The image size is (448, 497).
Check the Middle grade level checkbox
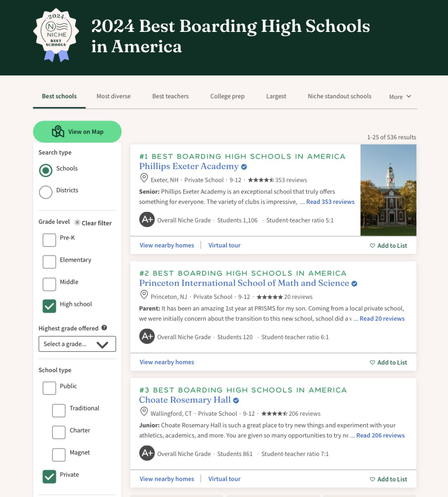tap(49, 284)
